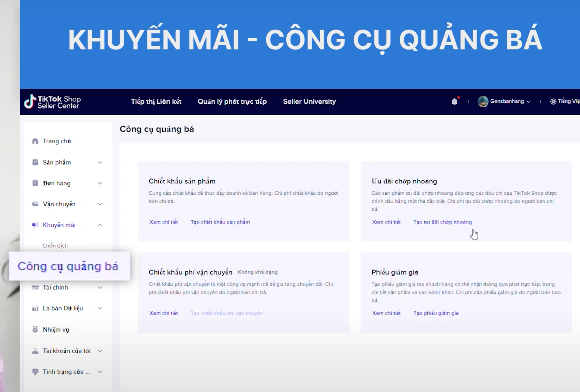The image size is (580, 392).
Task: Expand the Sản phẩm sidebar menu
Action: (100, 162)
